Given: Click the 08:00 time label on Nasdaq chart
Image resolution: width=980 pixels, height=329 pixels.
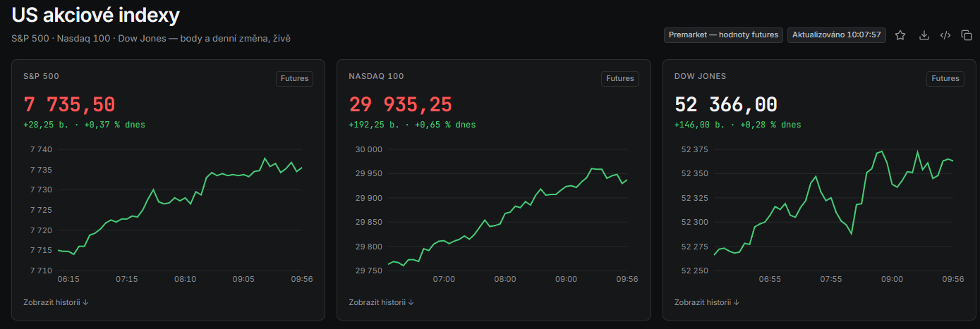Looking at the screenshot, I should [x=505, y=279].
